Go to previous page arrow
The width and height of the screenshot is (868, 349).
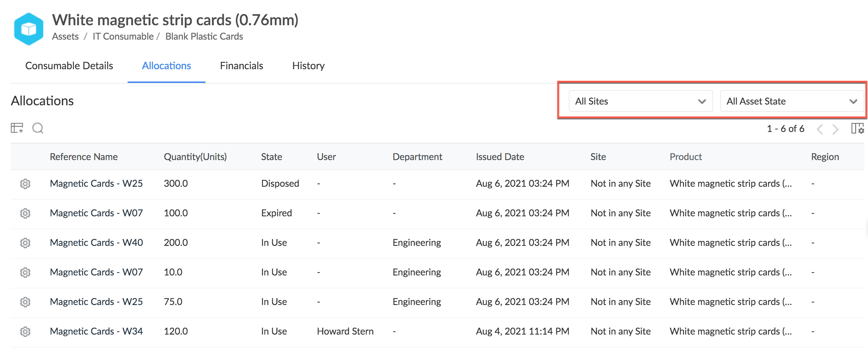point(820,129)
